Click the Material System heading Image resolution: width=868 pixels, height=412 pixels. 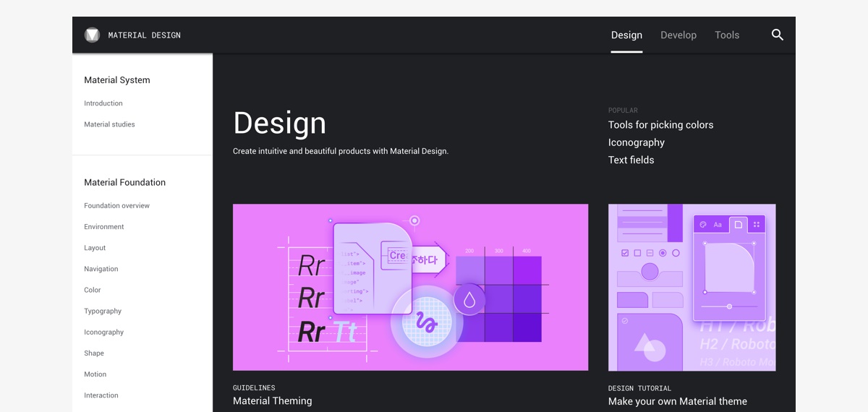click(117, 80)
